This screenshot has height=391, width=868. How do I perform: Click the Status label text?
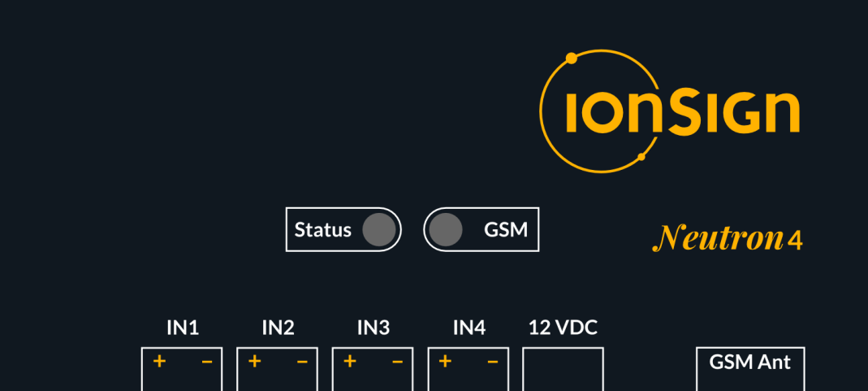coord(322,230)
